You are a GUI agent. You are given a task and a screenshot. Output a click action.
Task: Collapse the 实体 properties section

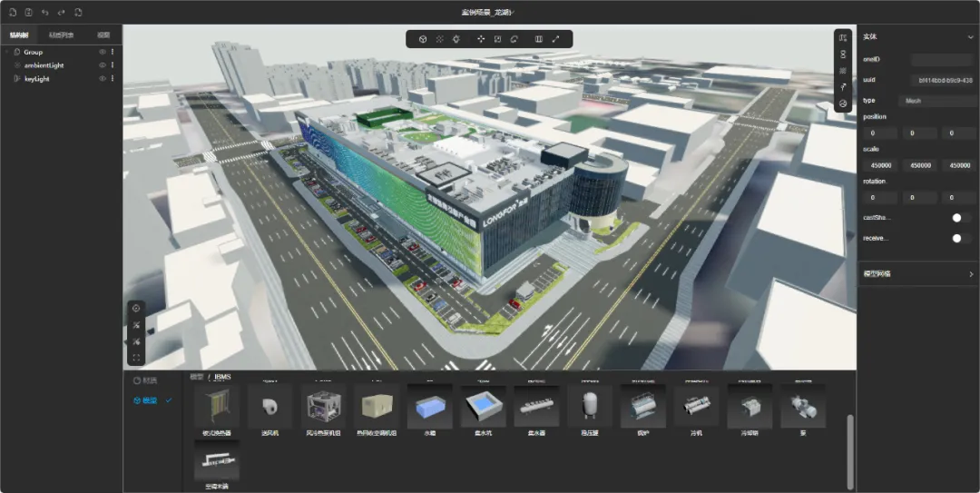coord(970,37)
